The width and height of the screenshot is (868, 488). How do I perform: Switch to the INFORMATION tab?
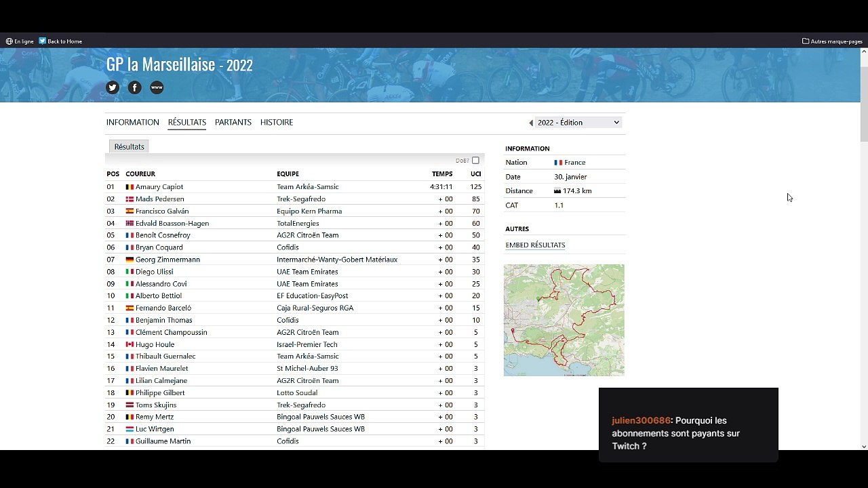pos(133,123)
